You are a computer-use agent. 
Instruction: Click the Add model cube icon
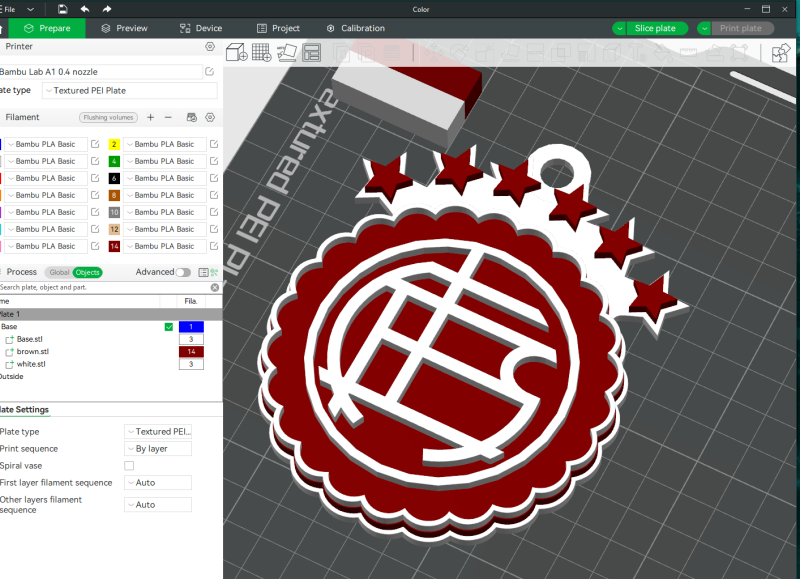point(236,52)
